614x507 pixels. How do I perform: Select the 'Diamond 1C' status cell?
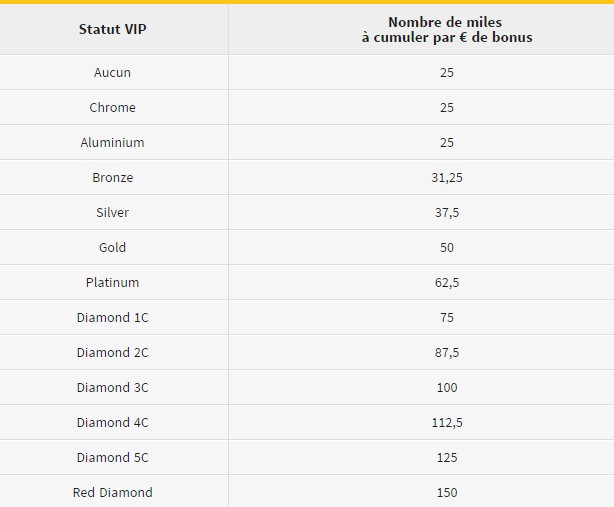(112, 318)
